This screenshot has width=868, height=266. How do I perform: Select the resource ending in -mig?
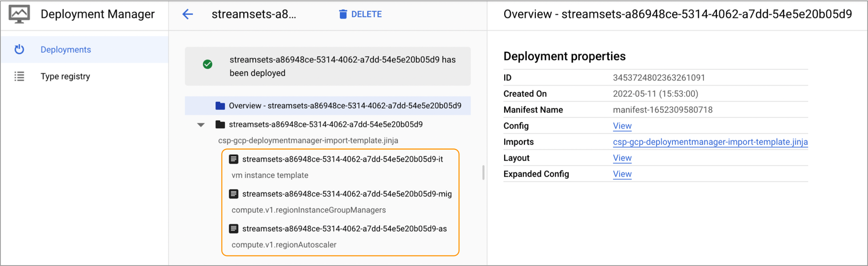[x=347, y=194]
